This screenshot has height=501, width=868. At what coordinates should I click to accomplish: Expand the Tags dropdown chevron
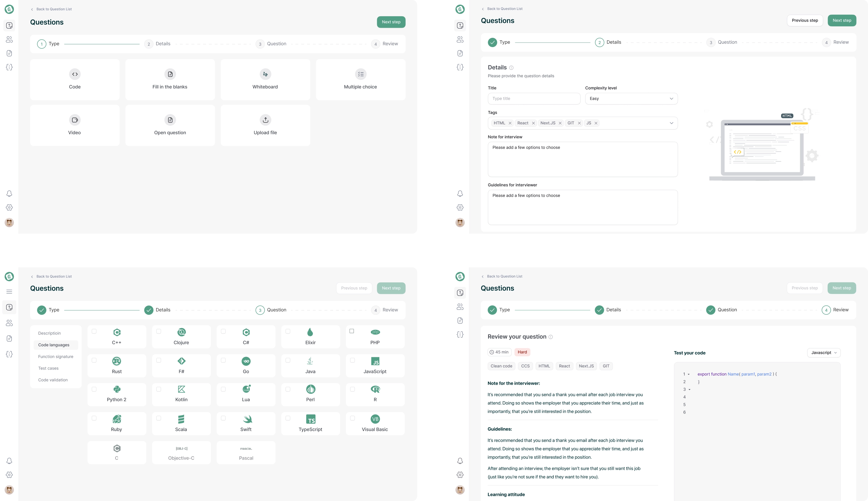671,123
